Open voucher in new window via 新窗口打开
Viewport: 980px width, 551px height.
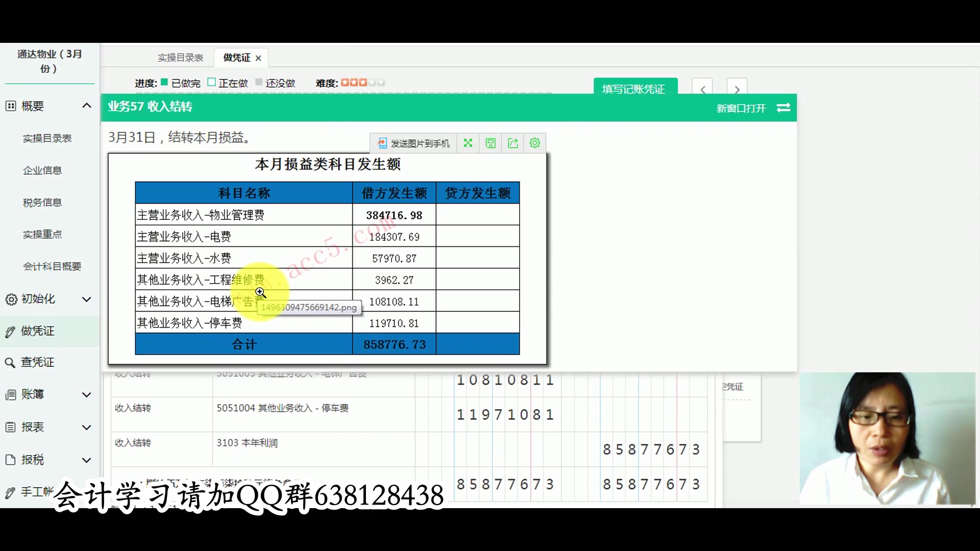pos(740,108)
